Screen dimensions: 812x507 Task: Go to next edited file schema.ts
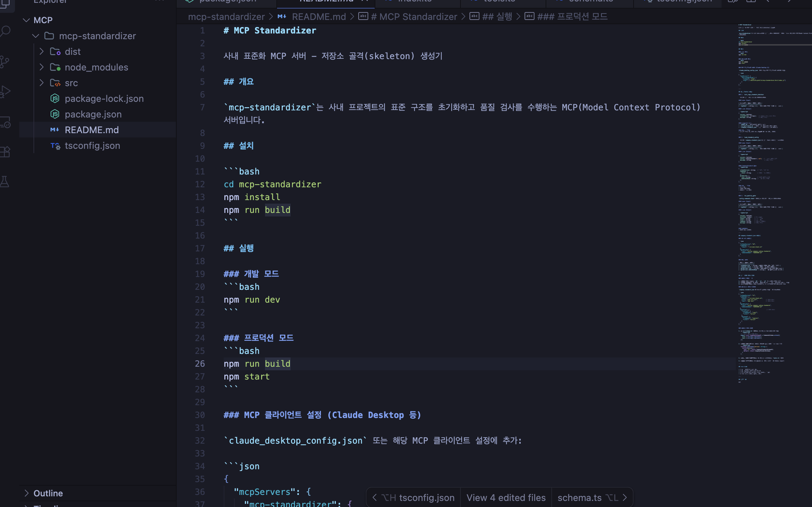click(x=591, y=497)
